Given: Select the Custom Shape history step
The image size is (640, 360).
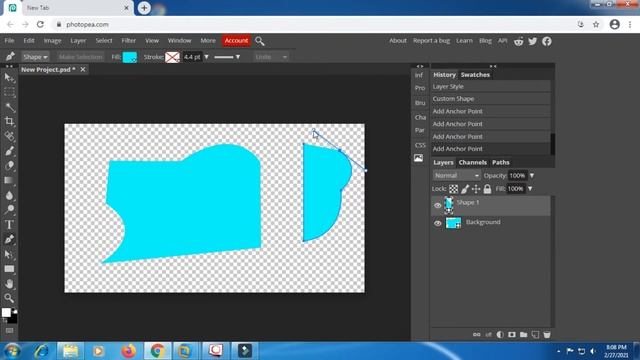Looking at the screenshot, I should 491,99.
